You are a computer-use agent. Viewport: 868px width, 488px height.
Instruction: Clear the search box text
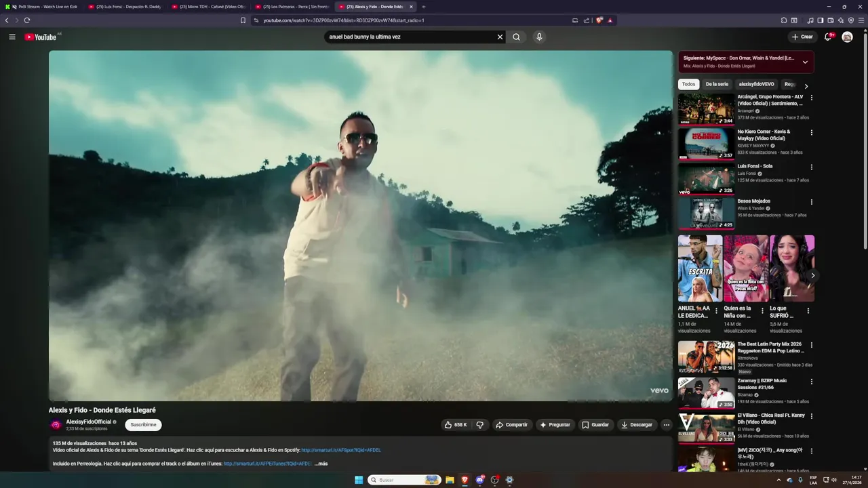tap(500, 37)
